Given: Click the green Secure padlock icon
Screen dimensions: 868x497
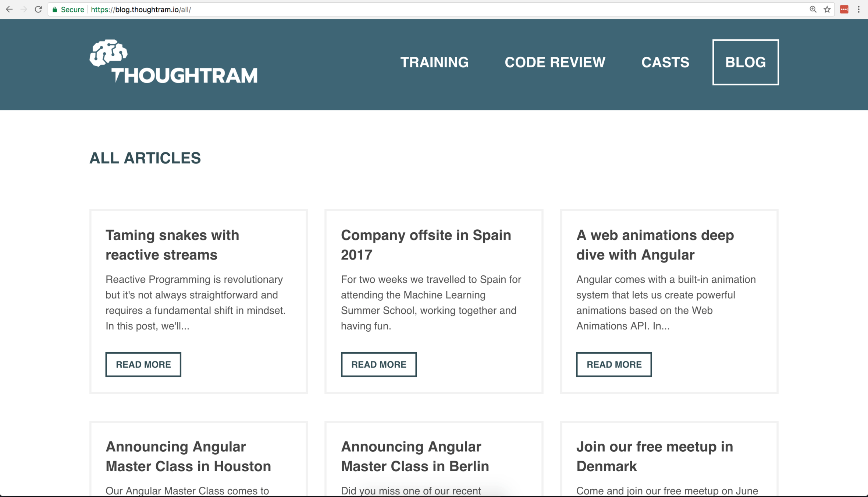Looking at the screenshot, I should click(x=55, y=10).
